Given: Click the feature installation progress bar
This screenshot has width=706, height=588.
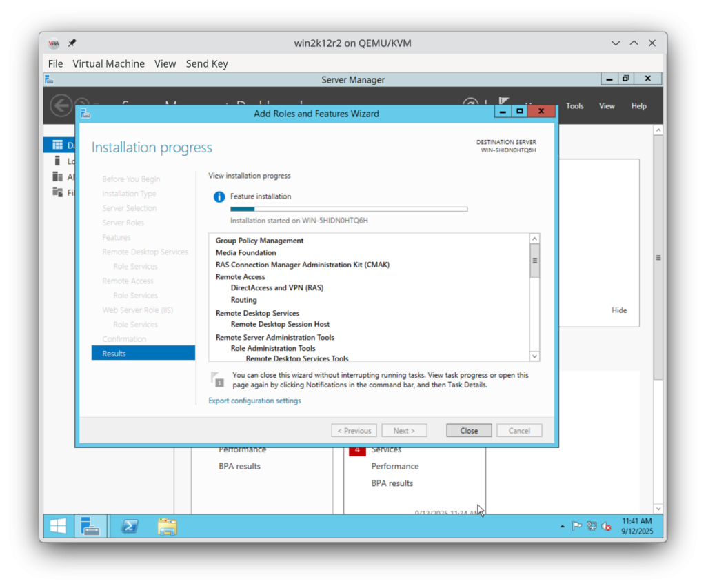Looking at the screenshot, I should (348, 209).
